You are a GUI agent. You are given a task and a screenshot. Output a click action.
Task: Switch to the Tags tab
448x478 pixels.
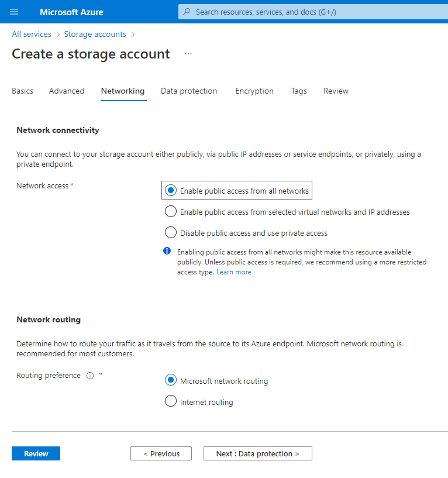click(299, 91)
